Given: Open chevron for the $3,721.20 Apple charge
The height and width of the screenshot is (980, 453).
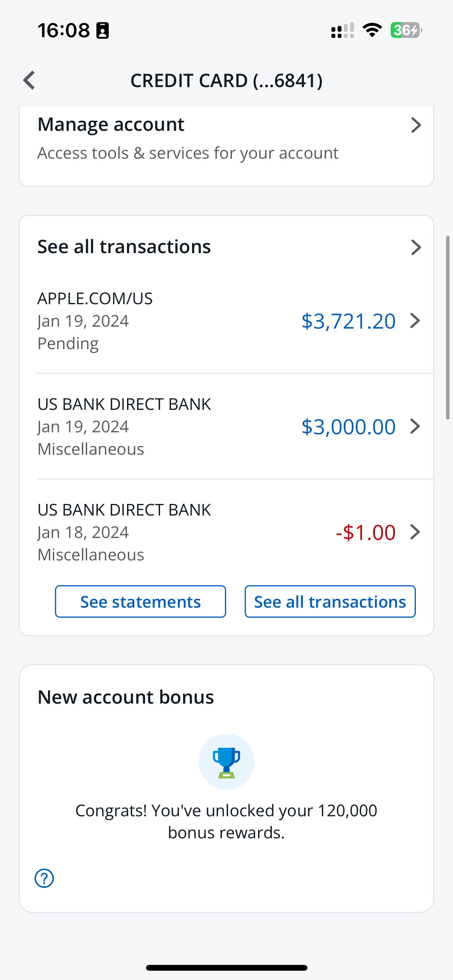Looking at the screenshot, I should click(415, 321).
